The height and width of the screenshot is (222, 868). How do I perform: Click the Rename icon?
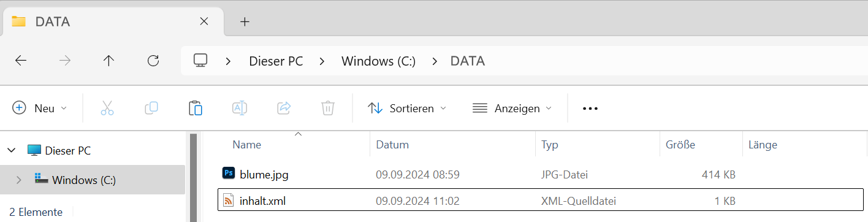pyautogui.click(x=240, y=109)
